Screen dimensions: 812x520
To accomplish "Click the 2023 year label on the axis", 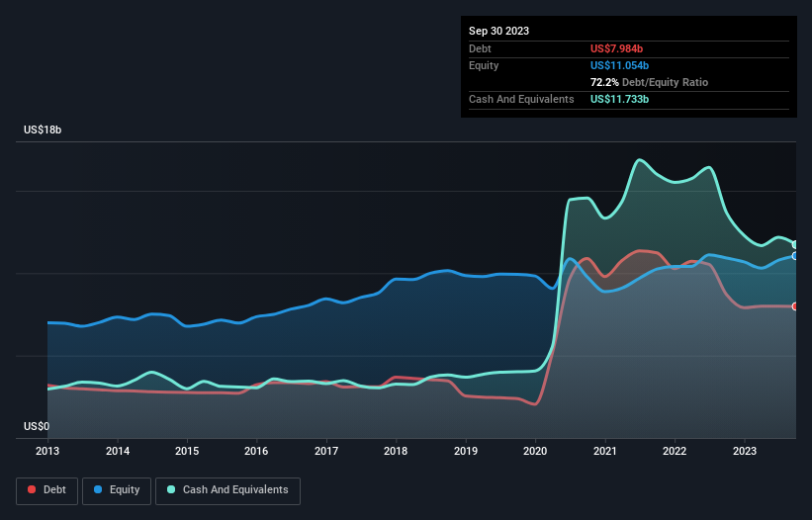I will (744, 451).
